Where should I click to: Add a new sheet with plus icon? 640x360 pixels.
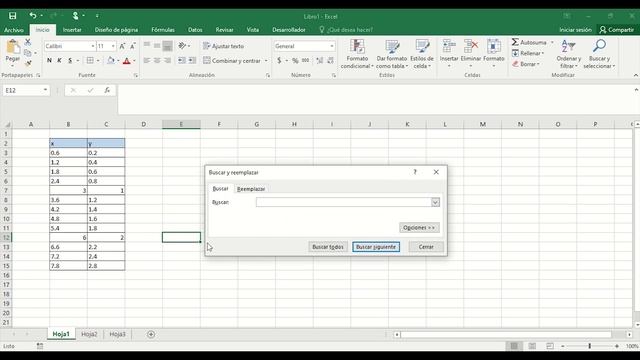151,334
